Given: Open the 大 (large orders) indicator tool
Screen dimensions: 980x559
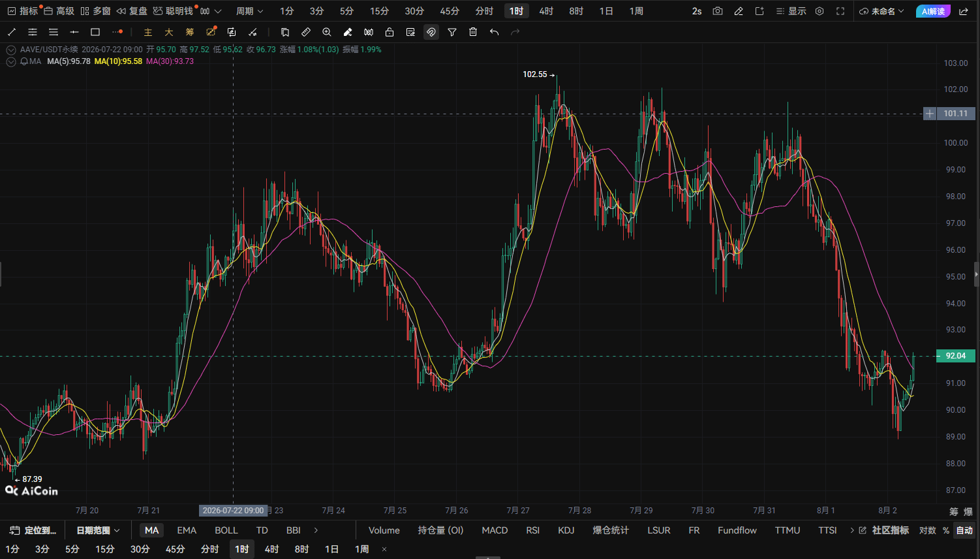Looking at the screenshot, I should (x=169, y=32).
